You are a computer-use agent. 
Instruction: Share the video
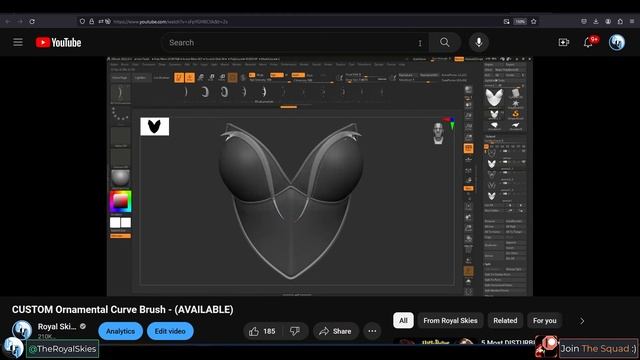(x=336, y=331)
